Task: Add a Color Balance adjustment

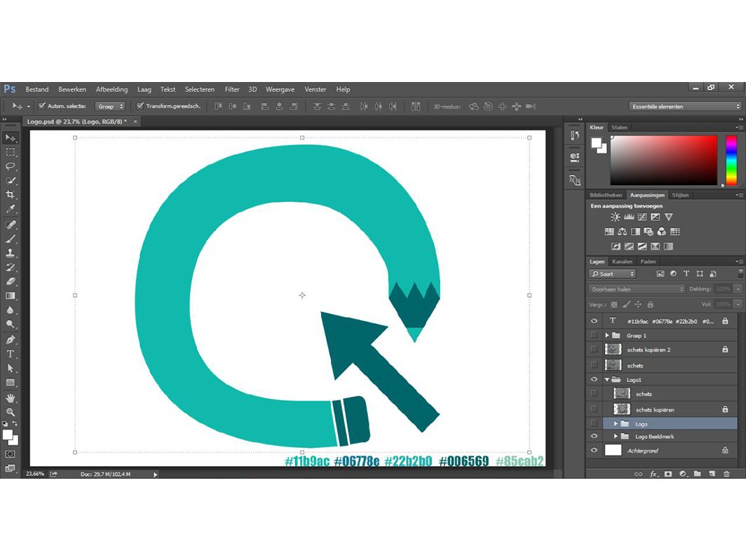Action: [623, 232]
